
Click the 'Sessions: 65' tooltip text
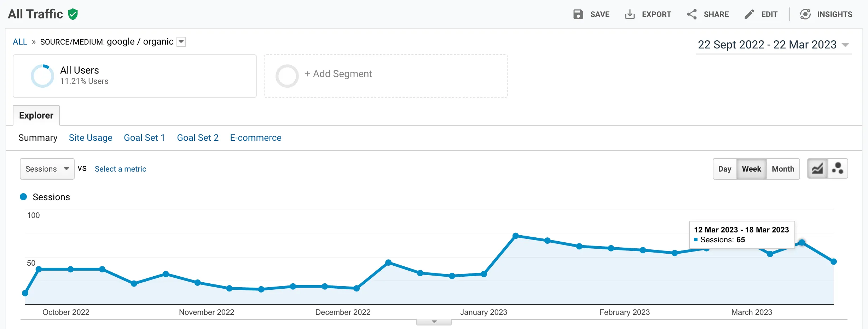coord(723,240)
